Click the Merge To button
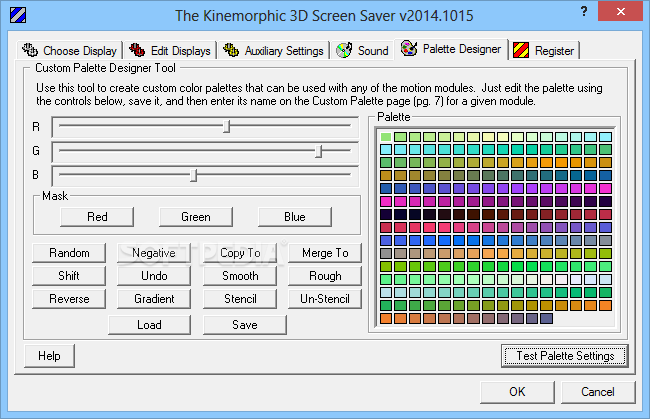 click(x=325, y=253)
